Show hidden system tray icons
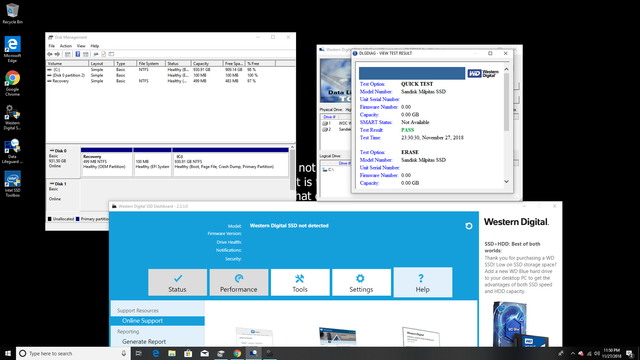Viewport: 640px width, 360px height. point(573,353)
